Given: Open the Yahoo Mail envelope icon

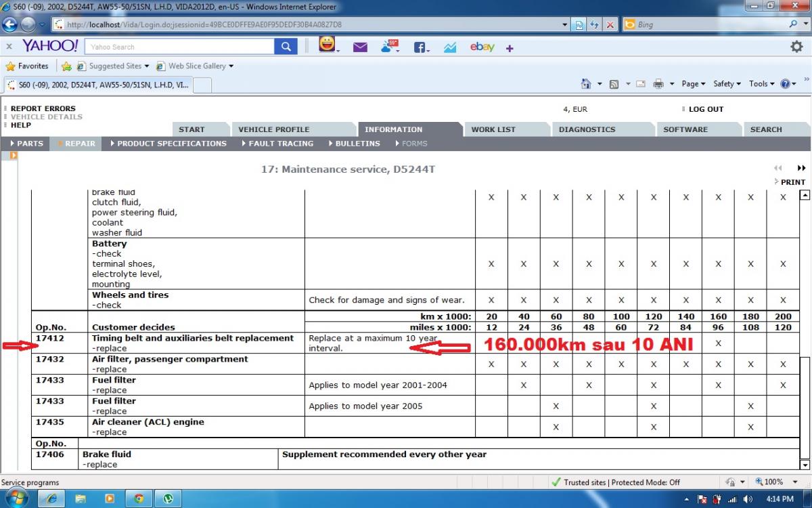Looking at the screenshot, I should click(x=360, y=47).
